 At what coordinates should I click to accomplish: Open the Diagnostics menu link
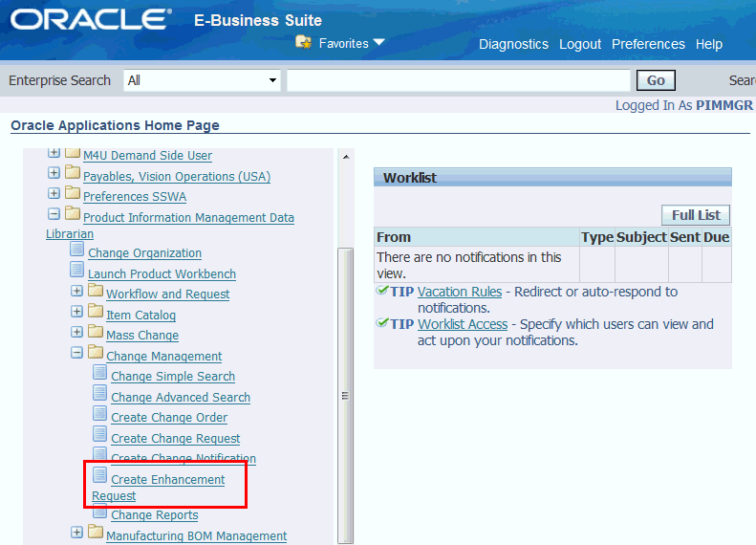click(513, 44)
